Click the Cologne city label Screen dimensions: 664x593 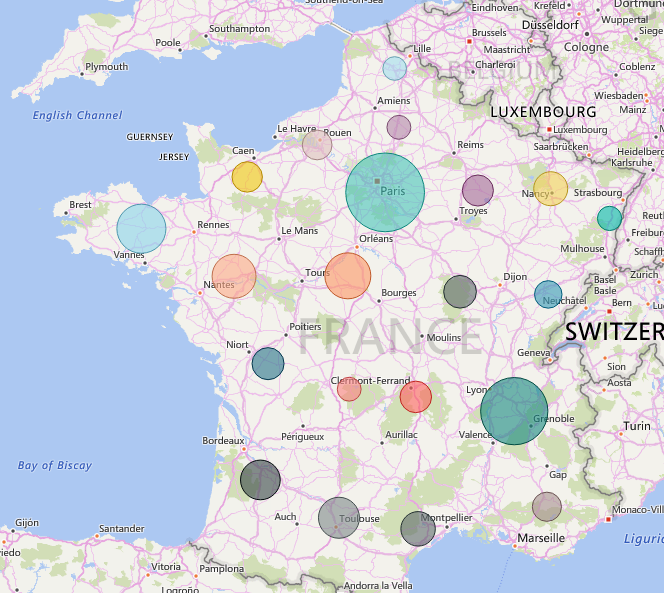click(586, 47)
